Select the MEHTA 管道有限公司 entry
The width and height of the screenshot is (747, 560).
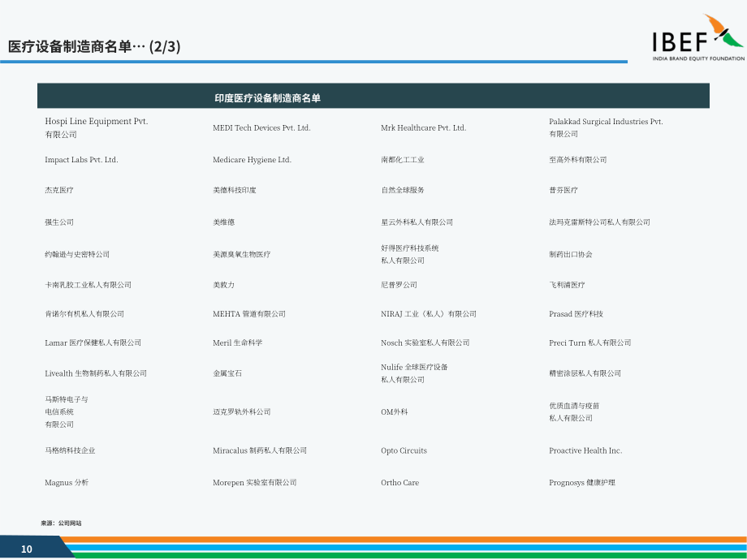click(249, 314)
